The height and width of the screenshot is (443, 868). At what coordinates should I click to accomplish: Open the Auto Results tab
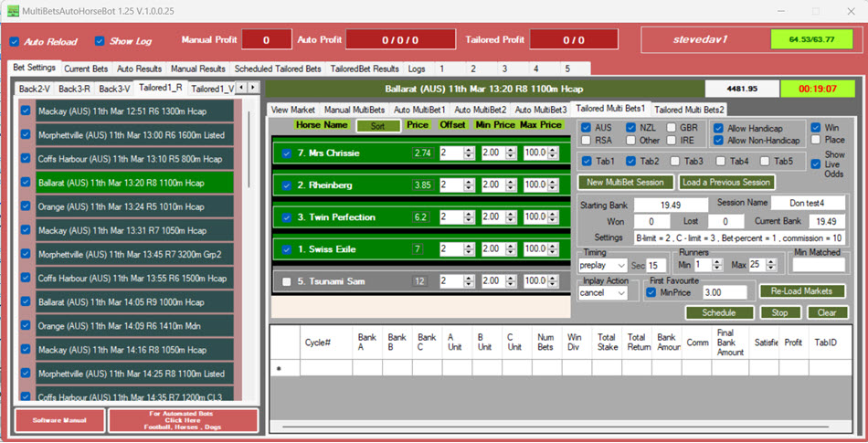(140, 69)
